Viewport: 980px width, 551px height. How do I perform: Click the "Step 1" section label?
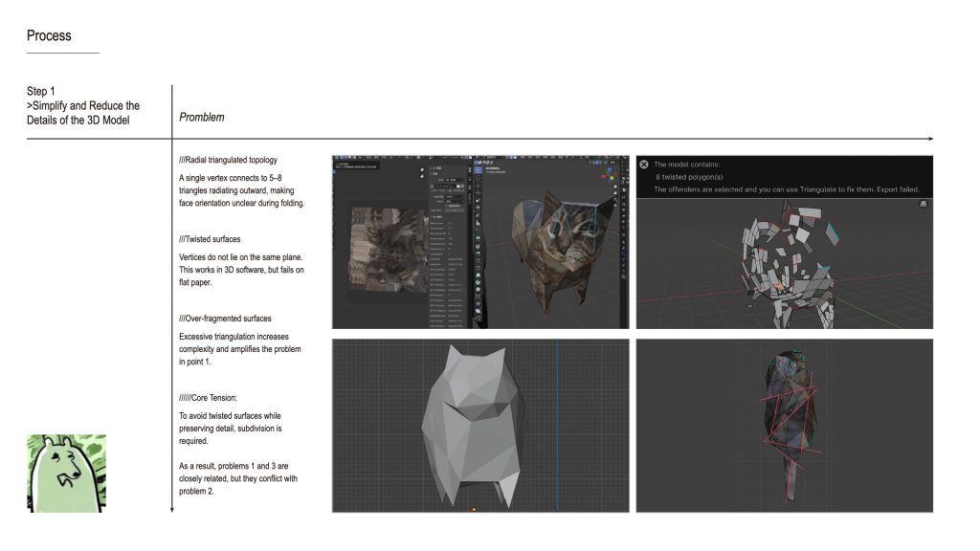coord(41,92)
